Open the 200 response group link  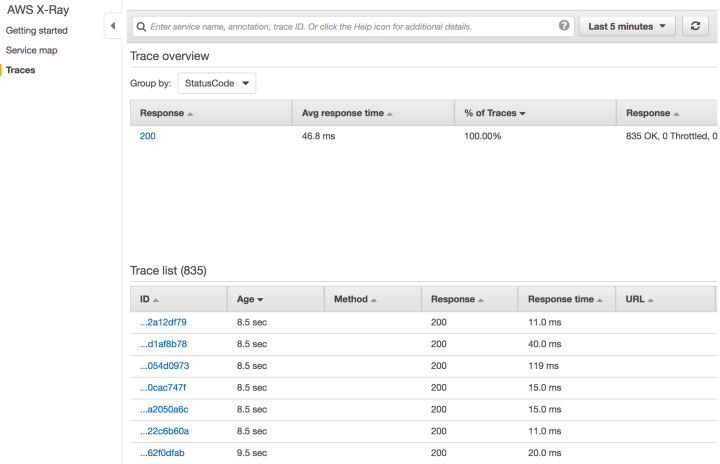[147, 136]
